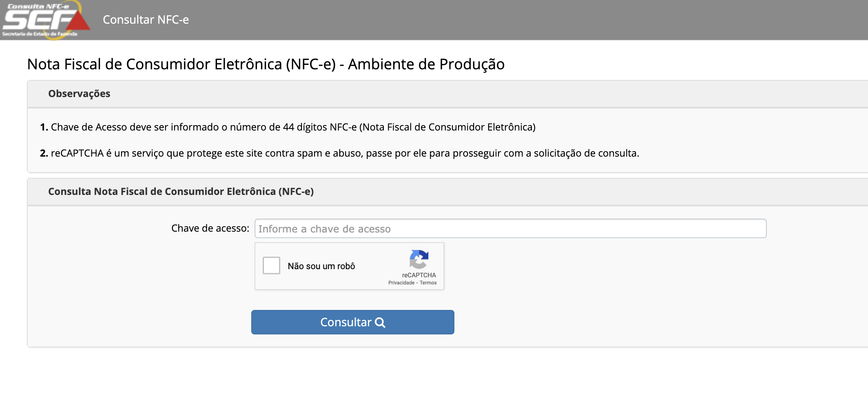The image size is (868, 407).
Task: Click 'Consultar NFC-e' in the top bar
Action: coord(146,19)
